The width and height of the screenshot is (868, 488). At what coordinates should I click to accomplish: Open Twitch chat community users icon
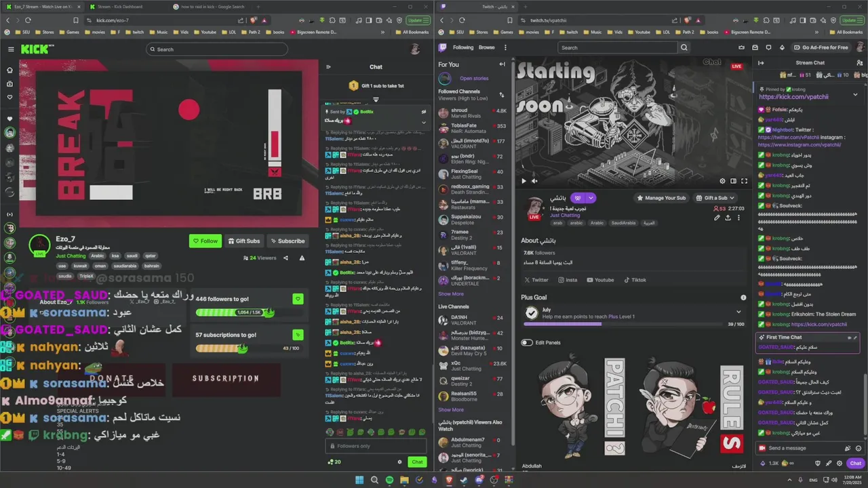coord(860,63)
